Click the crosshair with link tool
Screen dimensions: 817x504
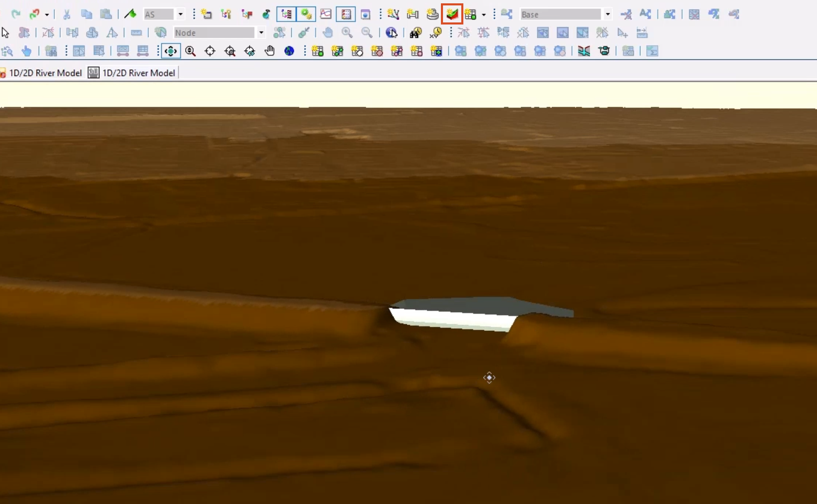click(x=250, y=51)
